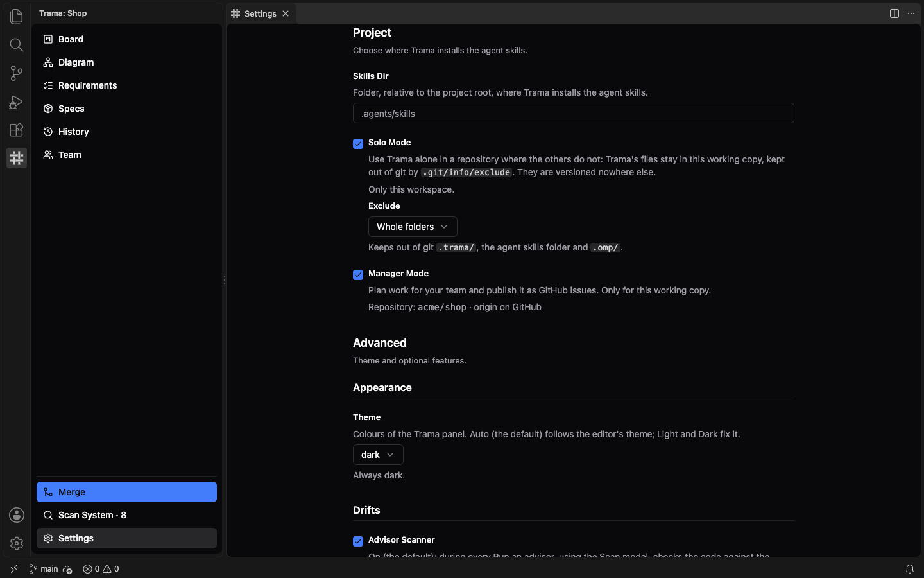Open the Accounts icon
The height and width of the screenshot is (578, 924).
(x=17, y=515)
